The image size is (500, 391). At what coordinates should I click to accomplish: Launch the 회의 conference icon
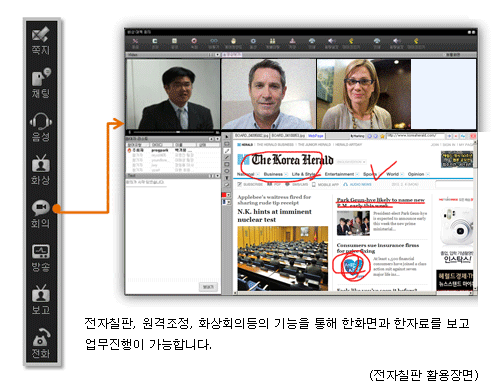pyautogui.click(x=41, y=214)
